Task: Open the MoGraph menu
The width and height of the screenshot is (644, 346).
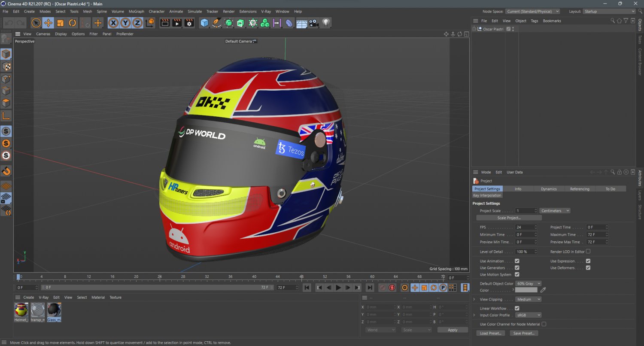Action: [137, 12]
